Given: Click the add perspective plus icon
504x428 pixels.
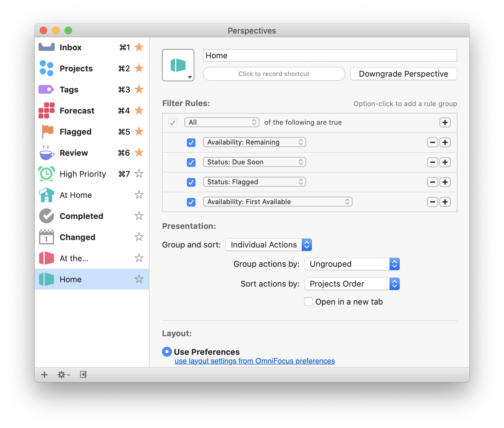Looking at the screenshot, I should point(44,375).
